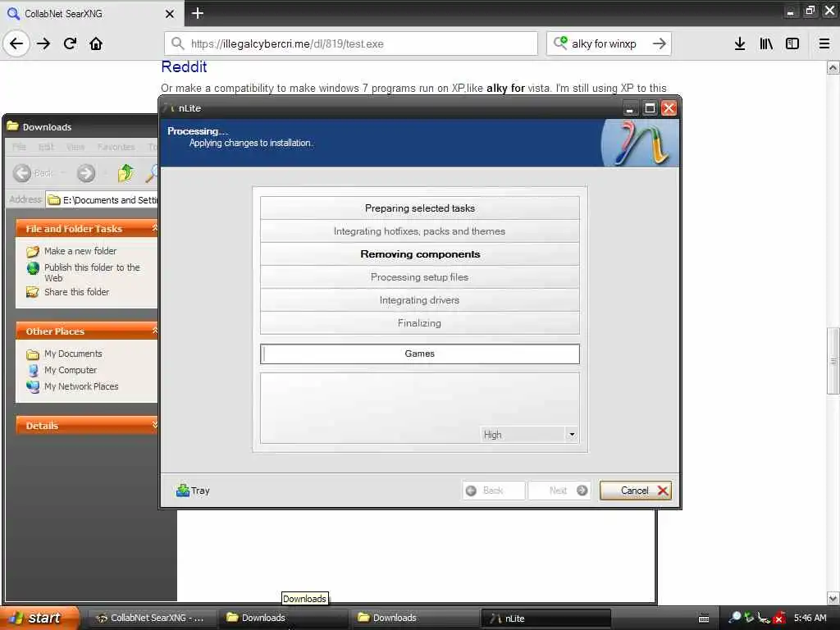Open My Documents from Other Places
This screenshot has height=630, width=840.
pyautogui.click(x=73, y=354)
